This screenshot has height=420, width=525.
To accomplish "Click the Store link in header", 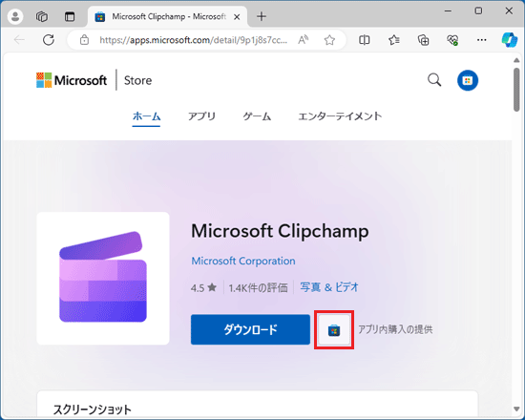I will click(137, 80).
